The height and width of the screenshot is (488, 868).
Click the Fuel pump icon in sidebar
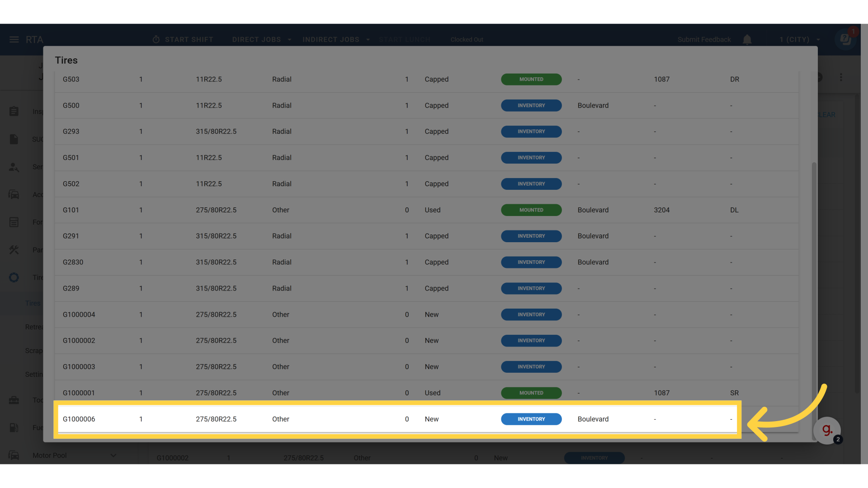point(14,427)
